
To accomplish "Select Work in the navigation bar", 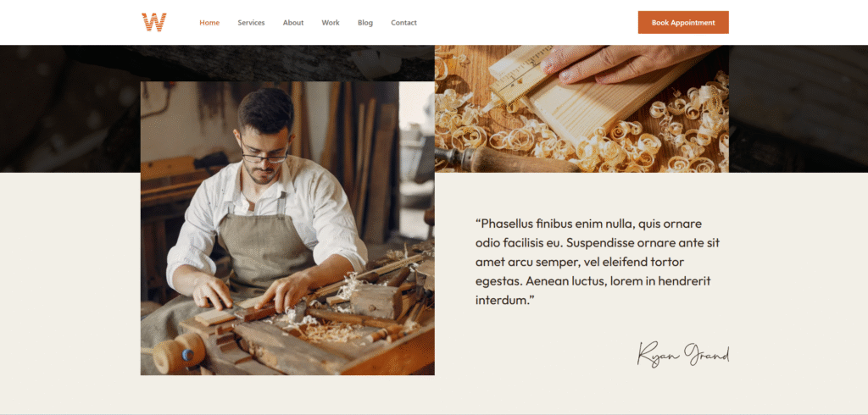I will pos(331,23).
